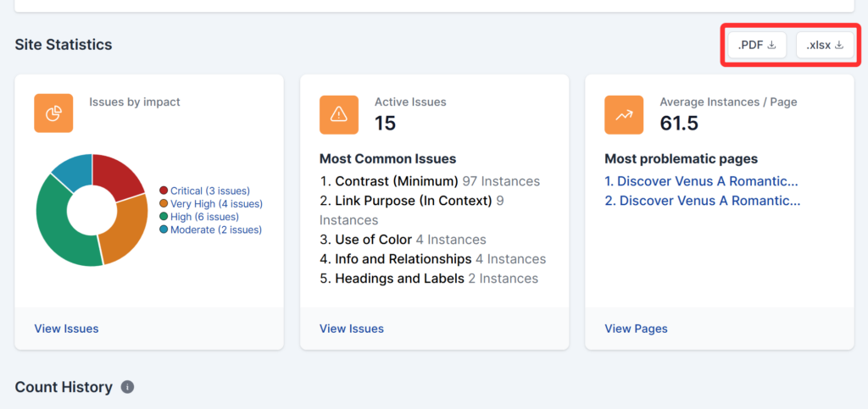The image size is (868, 409).
Task: Select the Critical (3 issues) legend entry
Action: [x=209, y=191]
